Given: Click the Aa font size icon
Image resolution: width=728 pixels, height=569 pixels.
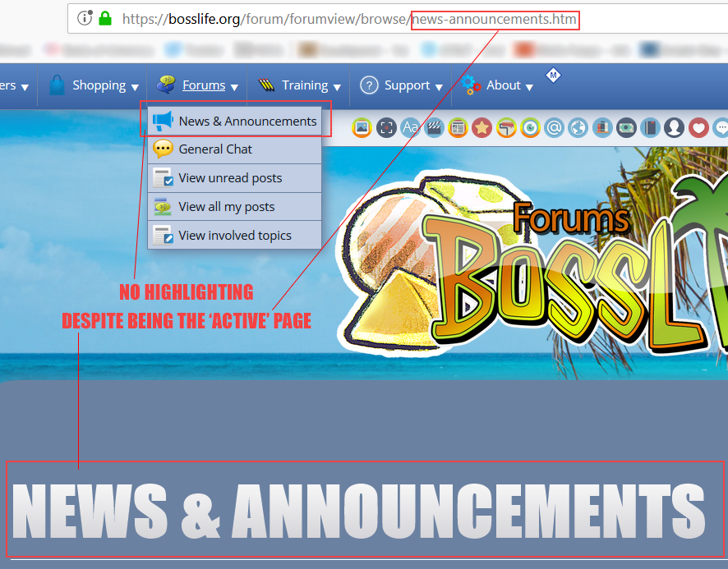Looking at the screenshot, I should click(x=410, y=128).
